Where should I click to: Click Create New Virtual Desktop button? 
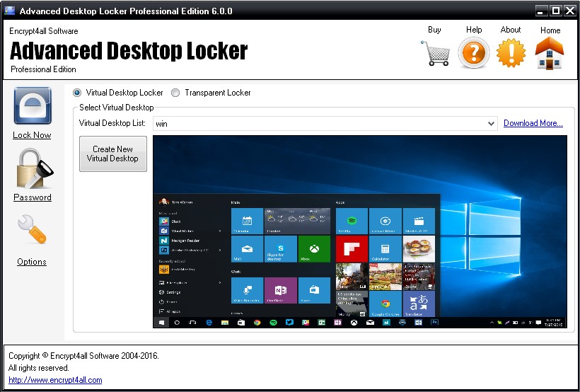[x=113, y=154]
